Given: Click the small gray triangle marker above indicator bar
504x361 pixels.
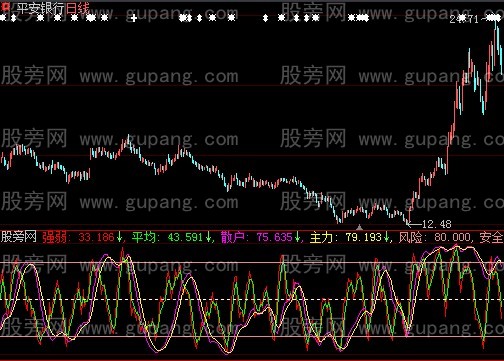Looking at the screenshot, I should pyautogui.click(x=359, y=227).
